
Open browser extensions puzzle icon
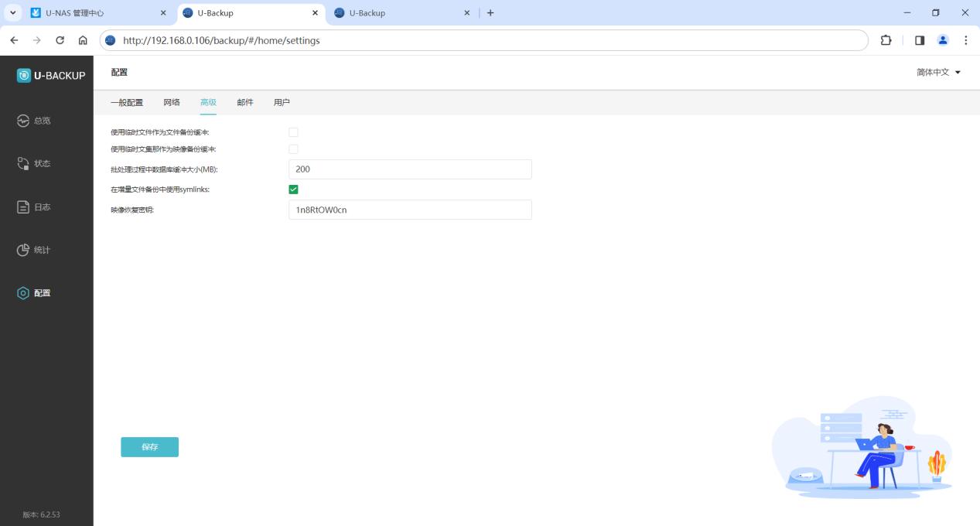[888, 41]
